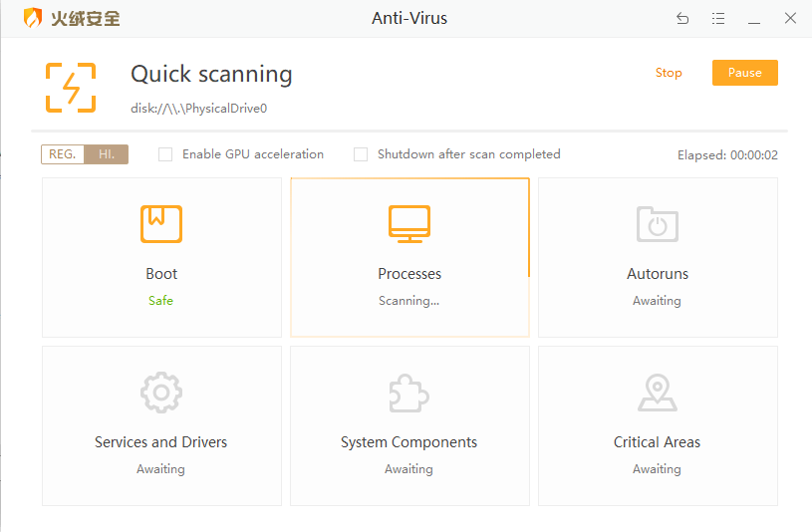Click the Huorong flame logo
Viewport: 812px width, 532px height.
click(x=33, y=18)
